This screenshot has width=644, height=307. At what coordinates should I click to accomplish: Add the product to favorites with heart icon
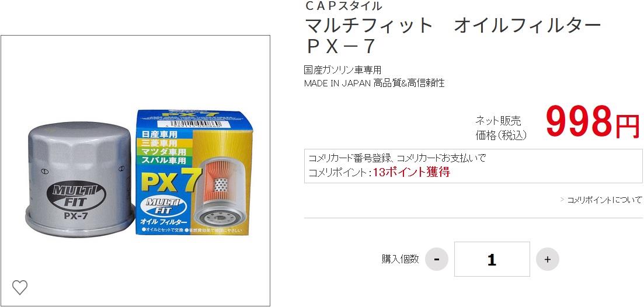point(19,287)
